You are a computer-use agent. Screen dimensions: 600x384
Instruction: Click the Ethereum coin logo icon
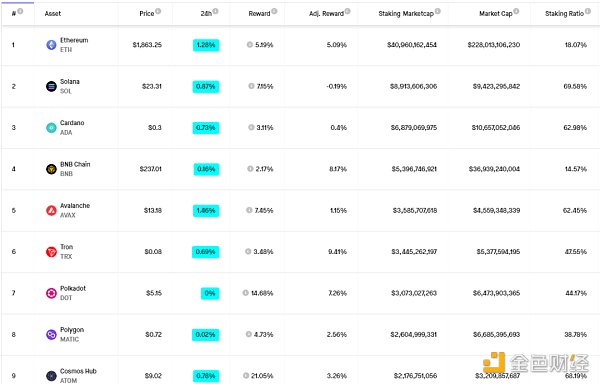pos(51,45)
